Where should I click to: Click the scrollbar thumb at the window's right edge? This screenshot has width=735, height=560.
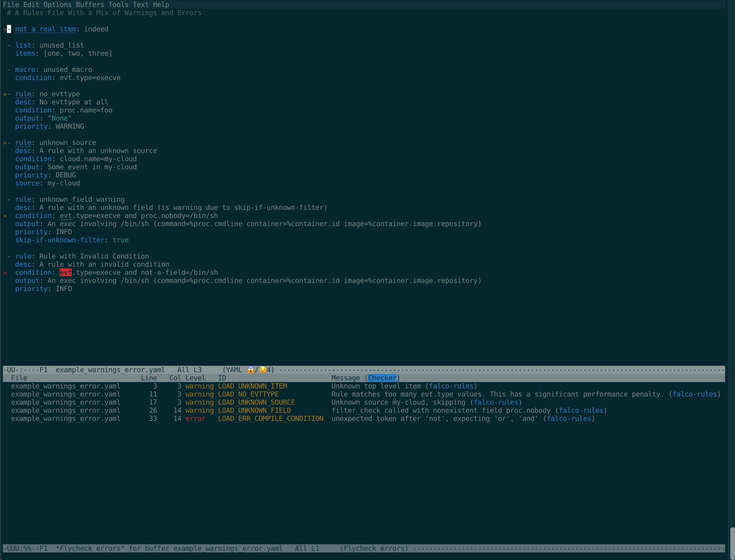732,543
